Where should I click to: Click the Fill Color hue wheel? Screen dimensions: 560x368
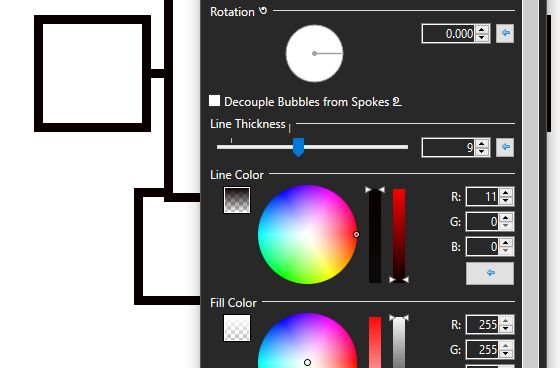pyautogui.click(x=307, y=340)
